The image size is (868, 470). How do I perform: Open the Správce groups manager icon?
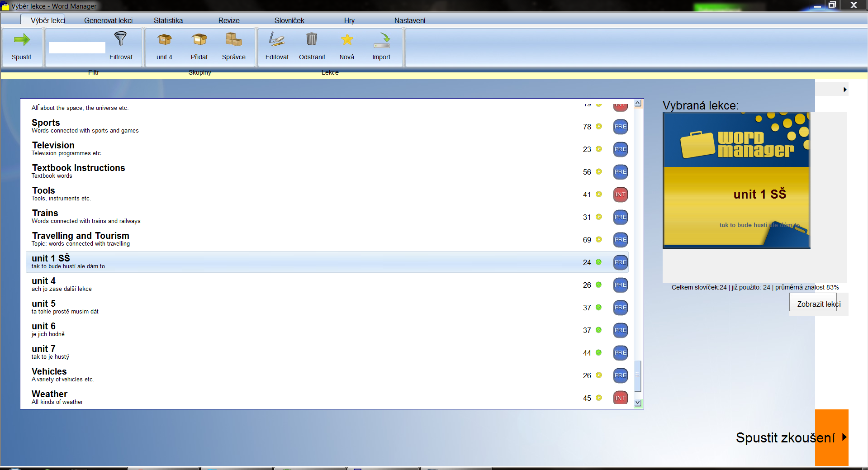[x=234, y=39]
